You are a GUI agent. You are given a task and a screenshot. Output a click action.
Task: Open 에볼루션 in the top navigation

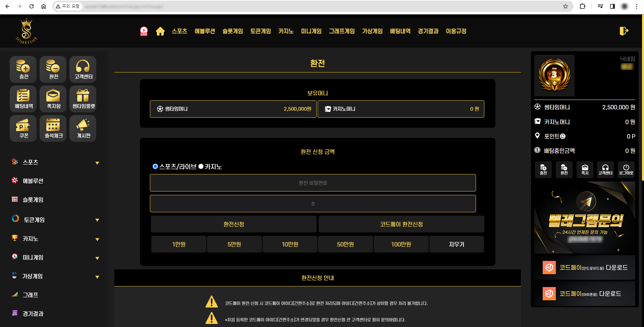point(205,31)
